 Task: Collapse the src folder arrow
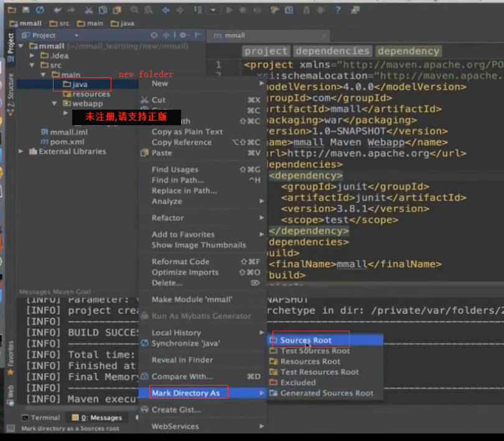[x=32, y=65]
